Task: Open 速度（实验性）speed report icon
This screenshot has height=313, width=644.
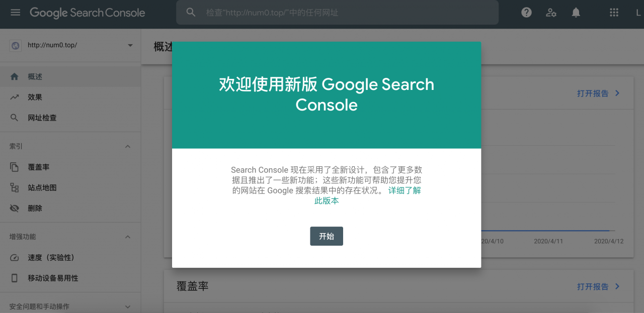Action: (15, 257)
